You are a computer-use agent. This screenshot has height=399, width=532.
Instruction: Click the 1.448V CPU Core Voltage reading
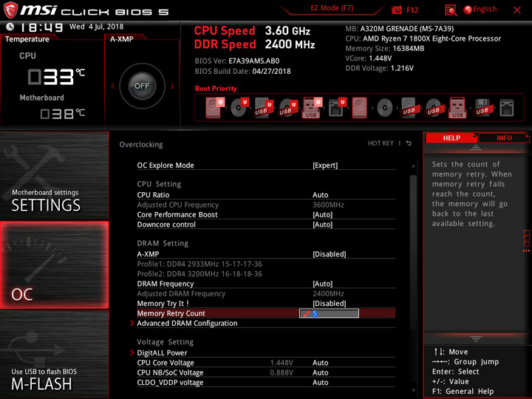click(282, 363)
